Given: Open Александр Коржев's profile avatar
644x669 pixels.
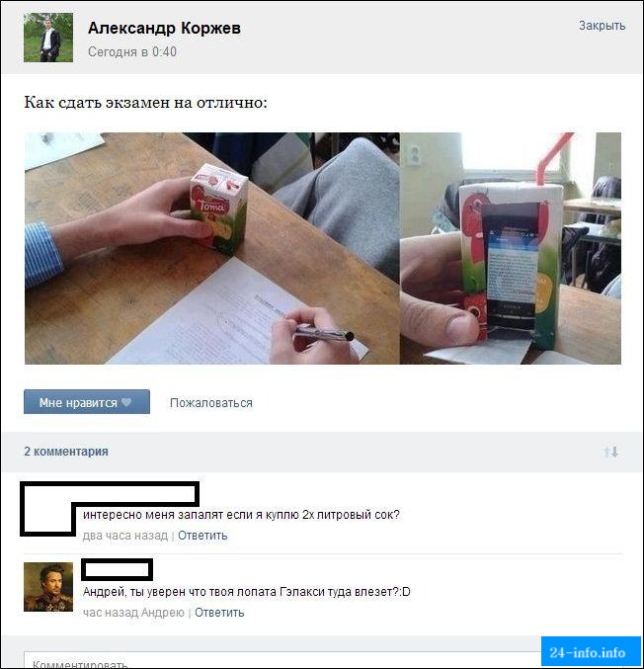Looking at the screenshot, I should click(48, 38).
